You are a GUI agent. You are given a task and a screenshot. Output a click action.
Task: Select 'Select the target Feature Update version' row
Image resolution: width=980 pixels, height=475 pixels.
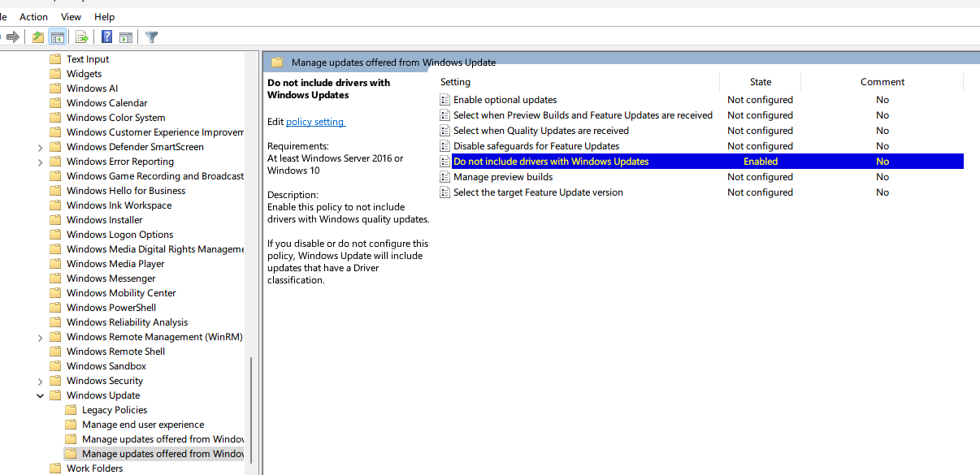coord(701,192)
